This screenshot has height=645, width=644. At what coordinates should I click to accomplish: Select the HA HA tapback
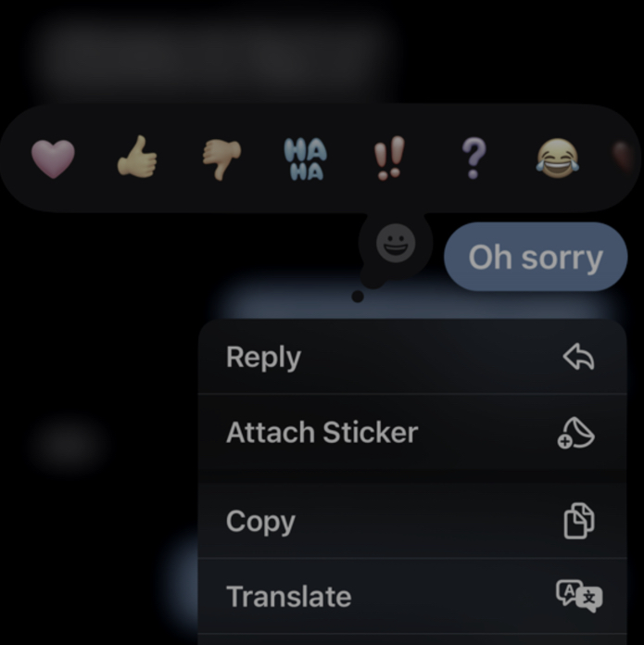306,159
